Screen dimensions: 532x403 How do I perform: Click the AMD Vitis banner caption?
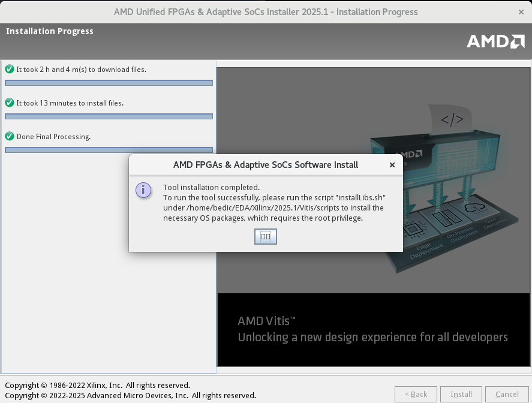coord(372,329)
